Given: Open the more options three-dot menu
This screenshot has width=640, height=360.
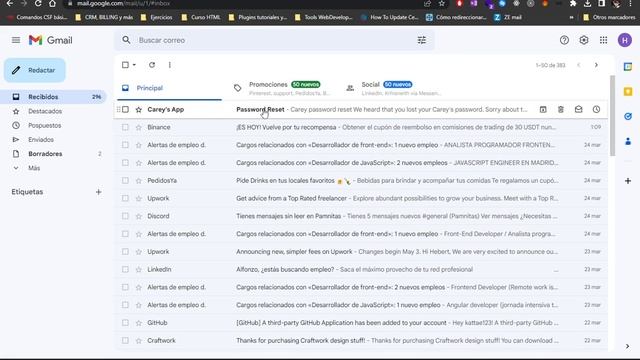Looking at the screenshot, I should pyautogui.click(x=170, y=65).
